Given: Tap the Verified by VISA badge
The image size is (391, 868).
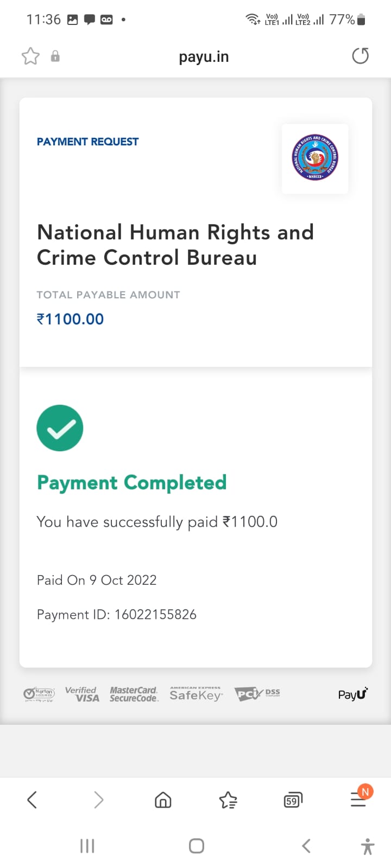Looking at the screenshot, I should click(x=82, y=694).
